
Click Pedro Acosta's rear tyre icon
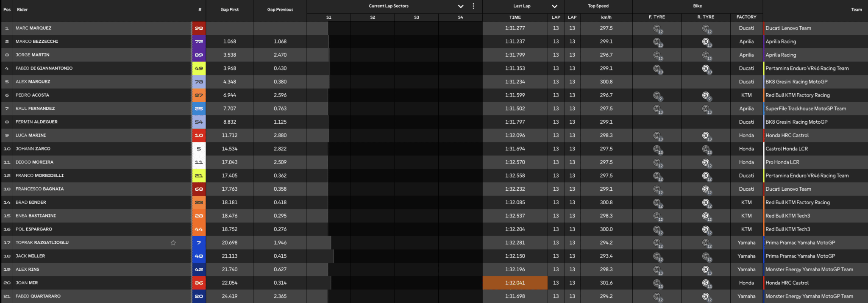click(x=707, y=96)
